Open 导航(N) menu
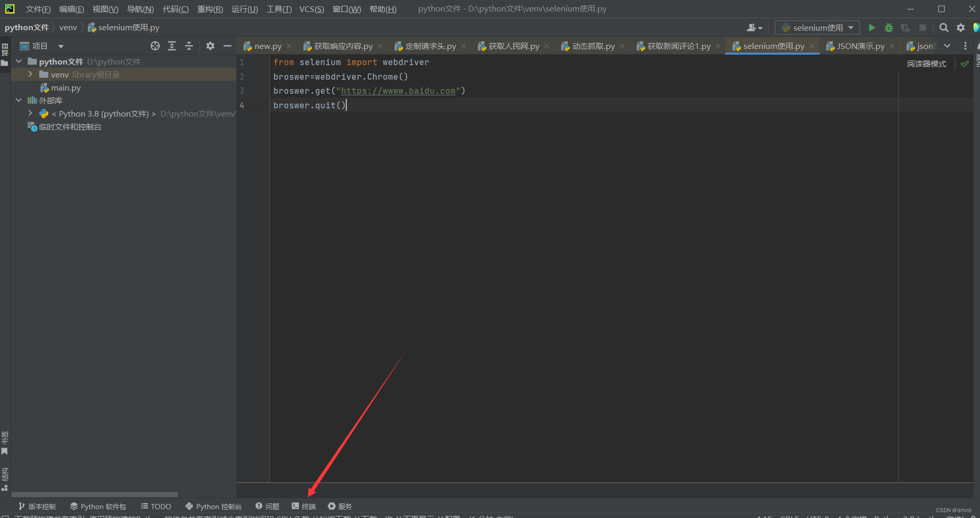Viewport: 980px width, 518px height. [x=141, y=9]
